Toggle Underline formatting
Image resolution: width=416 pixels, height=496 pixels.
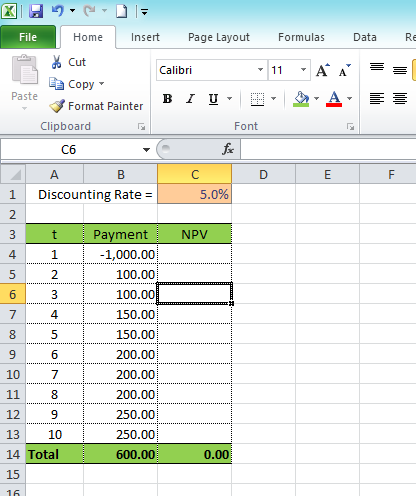click(x=213, y=99)
